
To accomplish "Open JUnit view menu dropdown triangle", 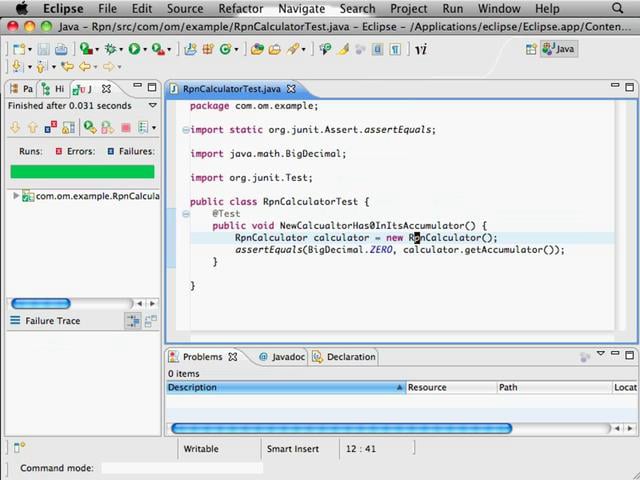I will 153,106.
